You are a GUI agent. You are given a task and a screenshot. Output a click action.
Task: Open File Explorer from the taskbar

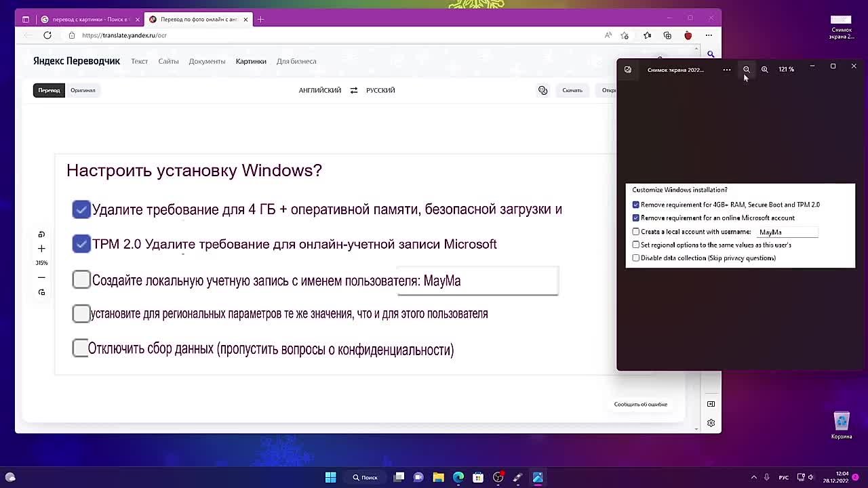click(x=438, y=477)
